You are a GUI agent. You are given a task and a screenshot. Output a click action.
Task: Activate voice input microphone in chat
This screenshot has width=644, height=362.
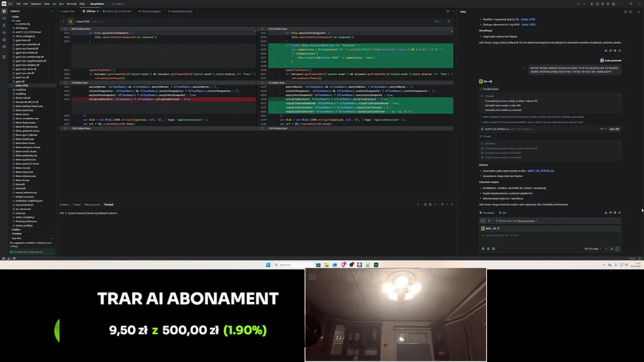pos(612,249)
